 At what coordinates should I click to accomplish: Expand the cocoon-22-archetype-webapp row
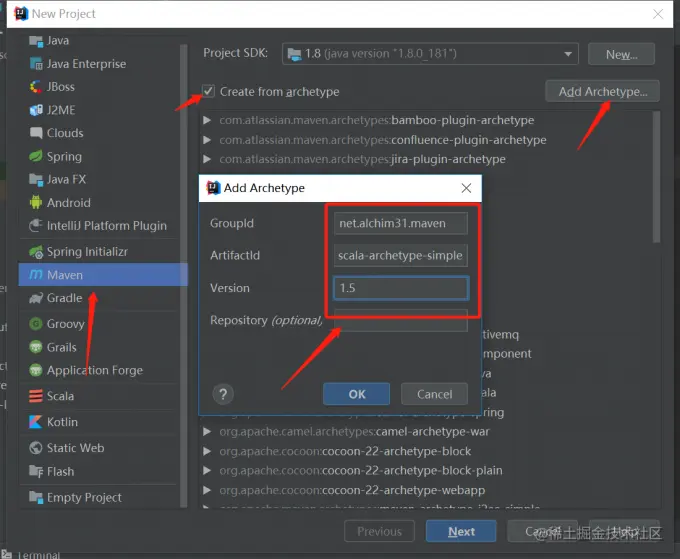click(x=207, y=490)
